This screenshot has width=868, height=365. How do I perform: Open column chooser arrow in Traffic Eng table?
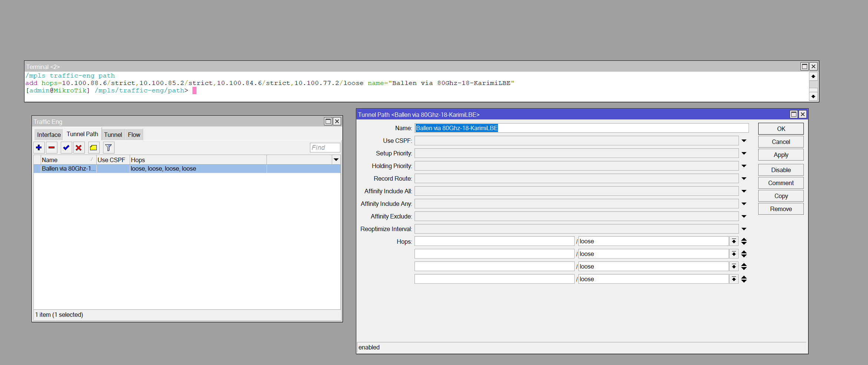[336, 160]
